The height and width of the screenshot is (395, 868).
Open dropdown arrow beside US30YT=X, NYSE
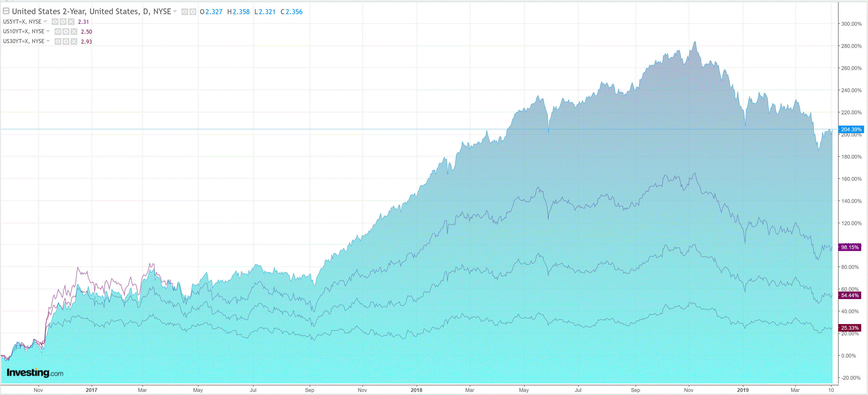click(x=48, y=41)
